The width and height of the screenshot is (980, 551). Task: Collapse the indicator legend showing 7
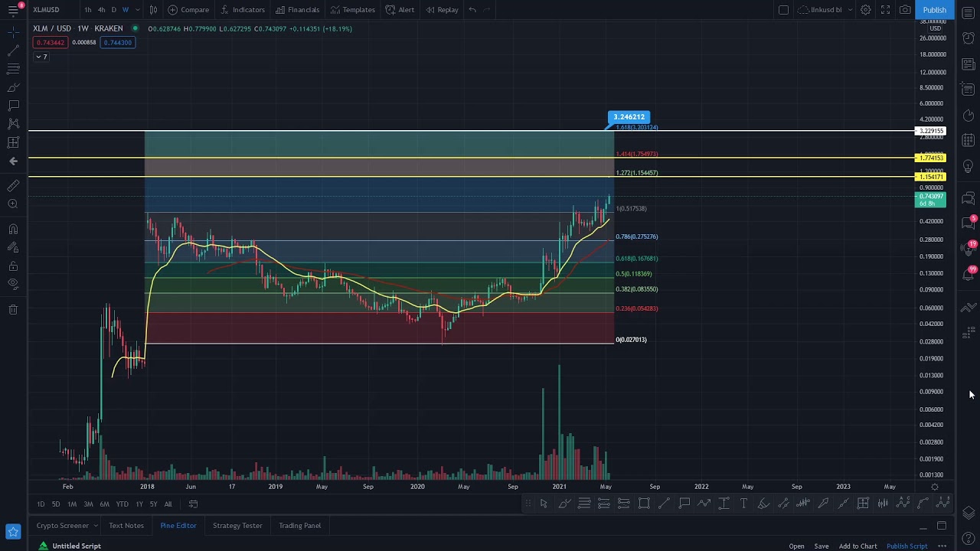[x=41, y=57]
